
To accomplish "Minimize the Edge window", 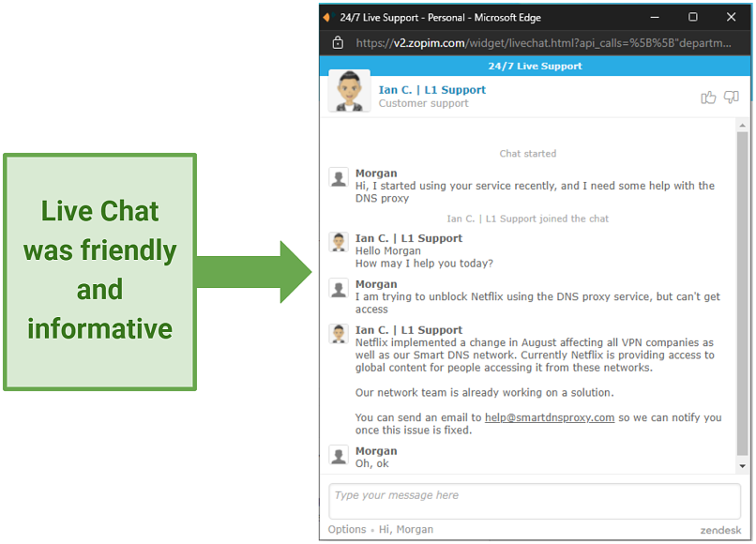I will tap(655, 18).
